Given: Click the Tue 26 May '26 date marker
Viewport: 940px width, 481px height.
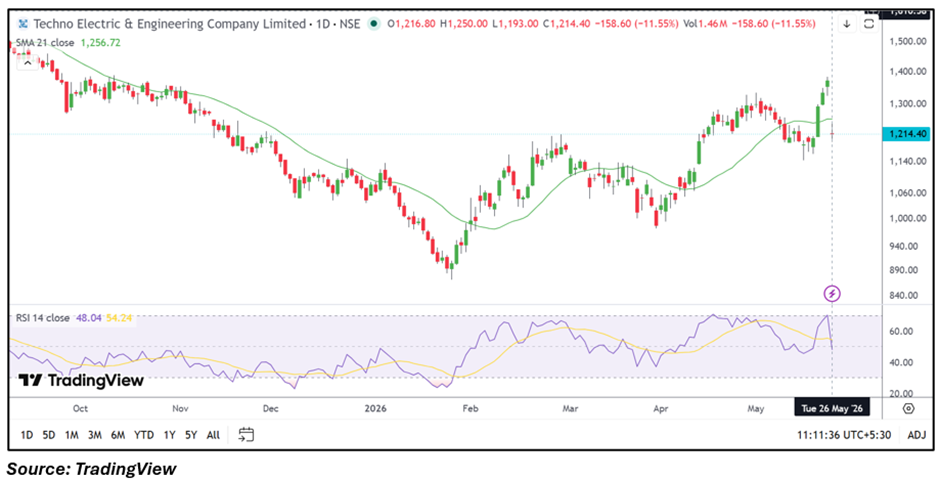Looking at the screenshot, I should tap(831, 408).
